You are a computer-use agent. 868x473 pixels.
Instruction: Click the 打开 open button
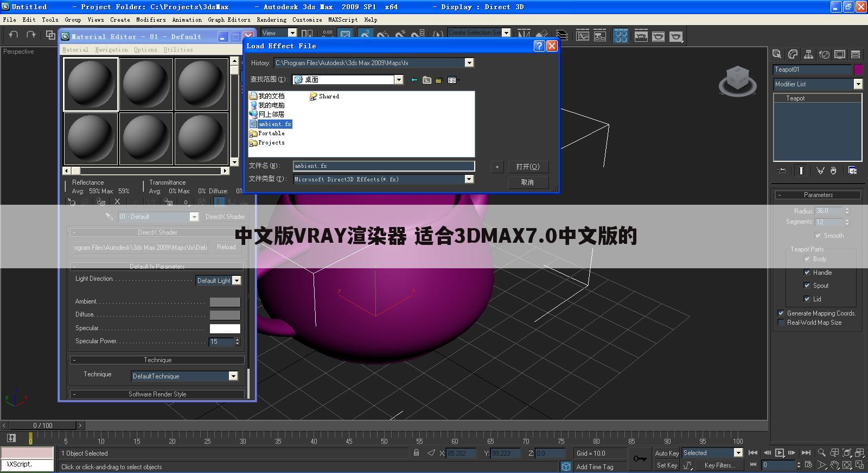click(x=528, y=167)
